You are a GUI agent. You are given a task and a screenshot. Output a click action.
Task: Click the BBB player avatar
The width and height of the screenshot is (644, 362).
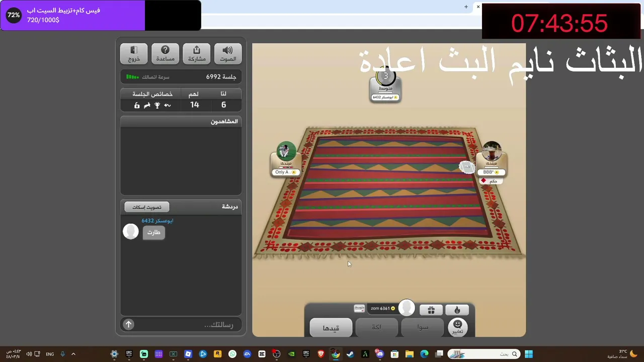click(x=492, y=151)
